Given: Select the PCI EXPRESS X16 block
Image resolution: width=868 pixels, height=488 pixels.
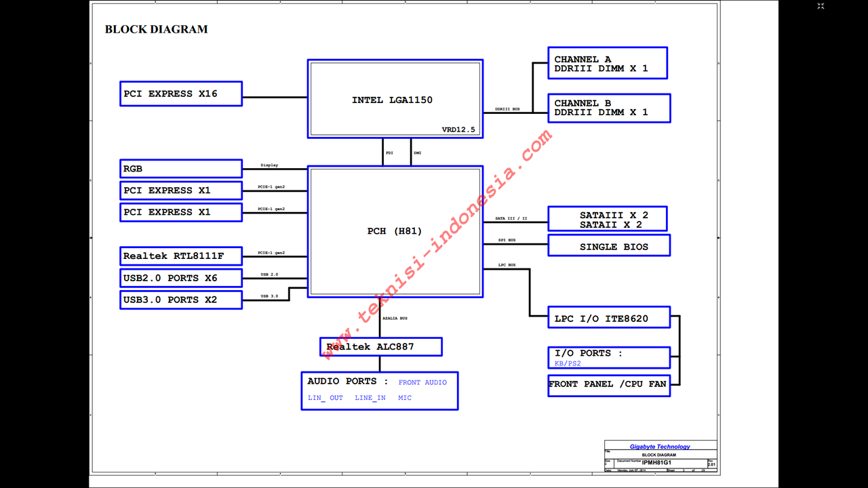Looking at the screenshot, I should [x=181, y=94].
